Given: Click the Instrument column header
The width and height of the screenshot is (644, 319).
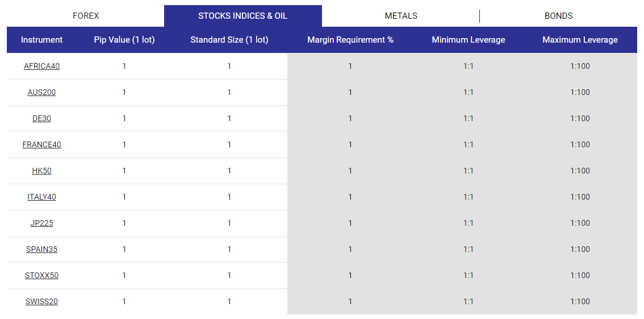Looking at the screenshot, I should (x=41, y=40).
